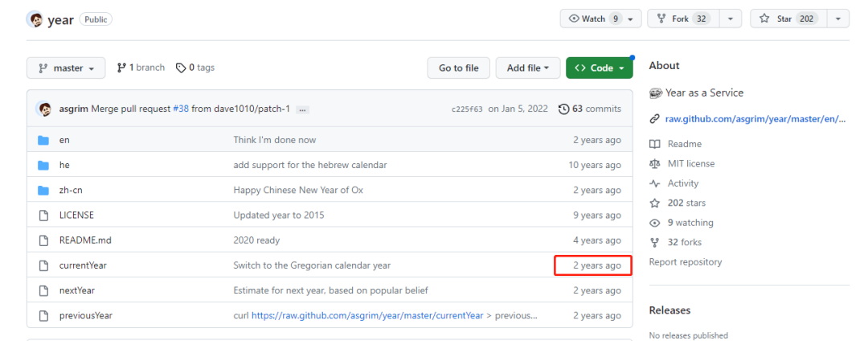Image resolution: width=868 pixels, height=341 pixels.
Task: Open the Star lists dropdown arrow
Action: (x=838, y=18)
